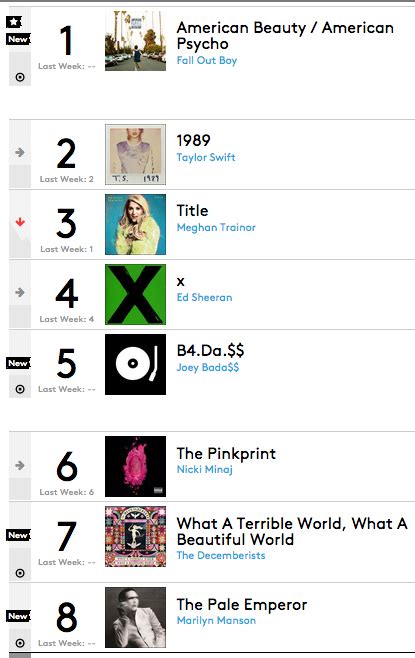
Task: Click the gray arrow beside Ed Sheeran's x
Action: tap(20, 292)
